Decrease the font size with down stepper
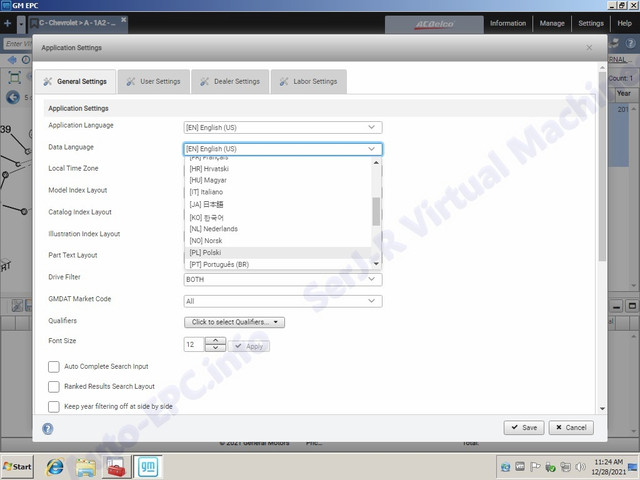Image resolution: width=640 pixels, height=480 pixels. point(216,348)
